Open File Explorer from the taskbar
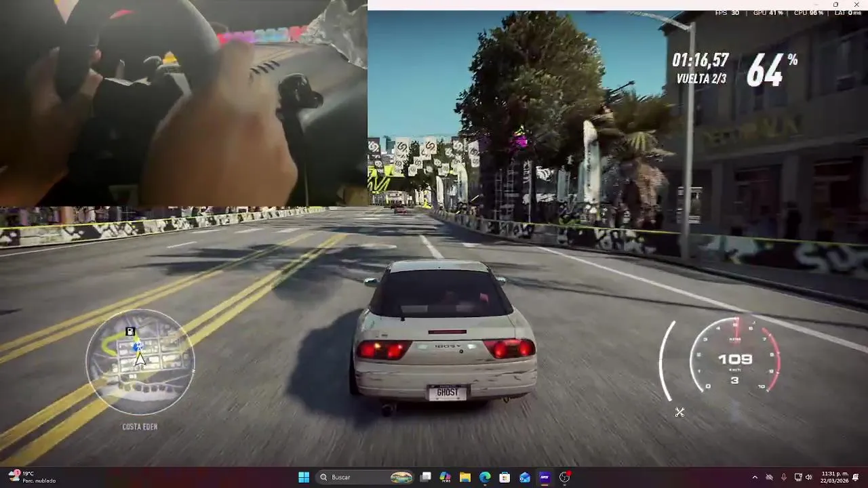This screenshot has width=868, height=488. 465,477
